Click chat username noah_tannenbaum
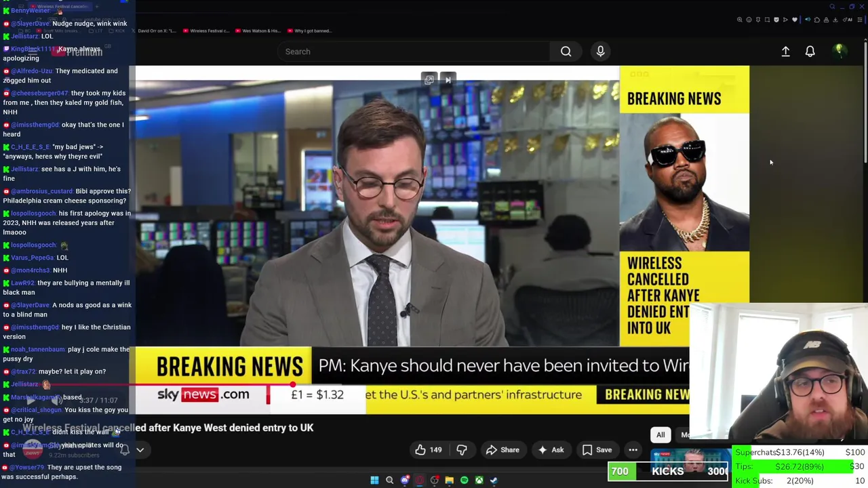This screenshot has width=868, height=488. coord(38,349)
